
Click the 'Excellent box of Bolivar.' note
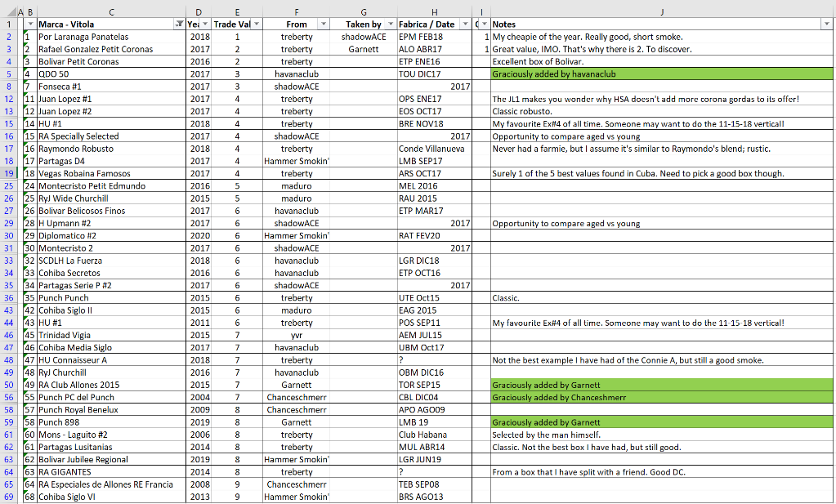click(662, 61)
